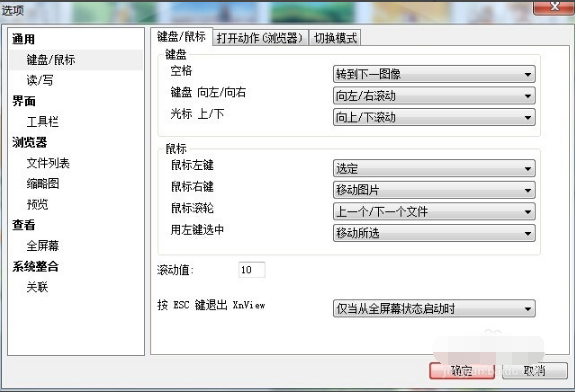The width and height of the screenshot is (575, 392).
Task: Open the 用左键选中 dropdown (移动所选)
Action: coord(434,233)
